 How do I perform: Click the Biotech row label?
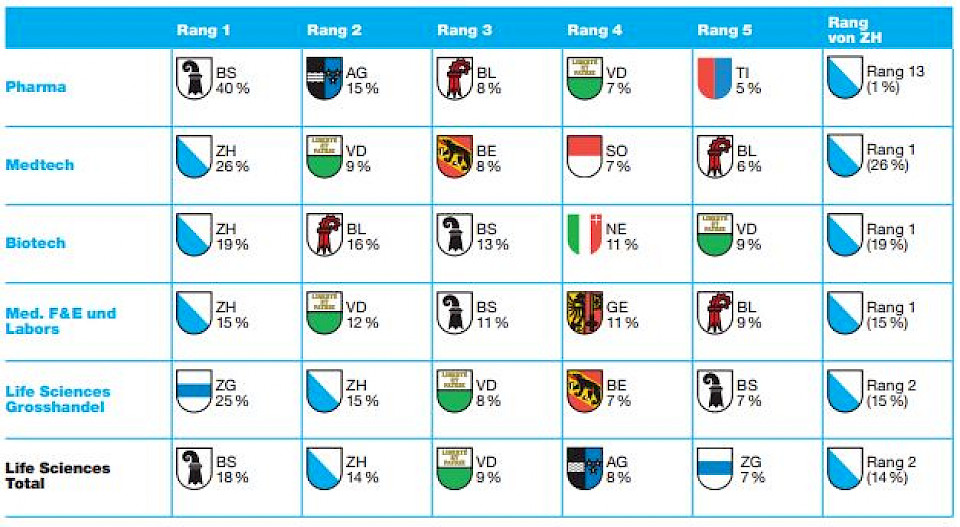(x=36, y=243)
